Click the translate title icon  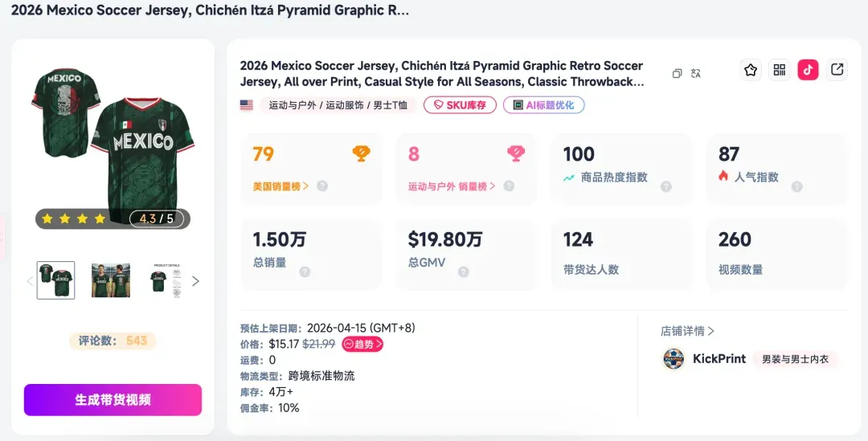696,73
